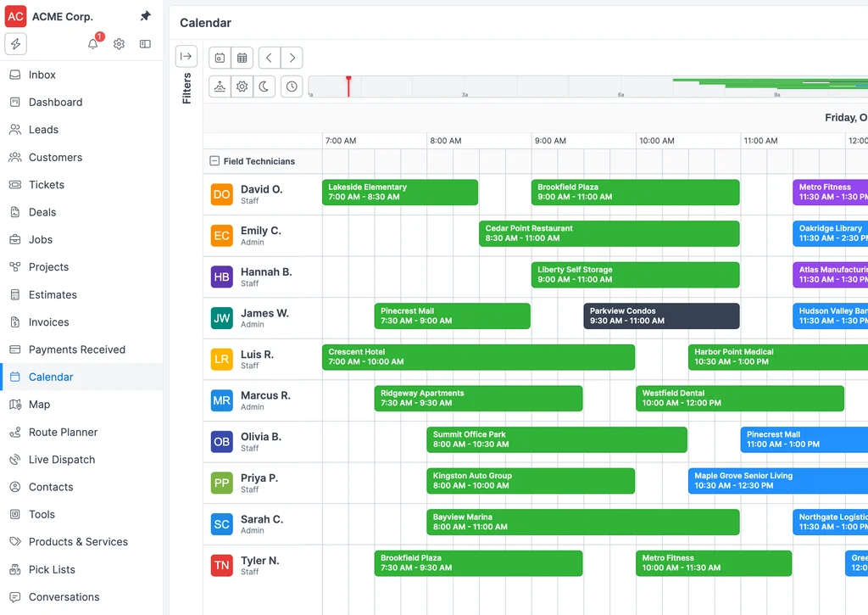The image size is (868, 615).
Task: Collapse the Field Technicians group
Action: click(214, 161)
